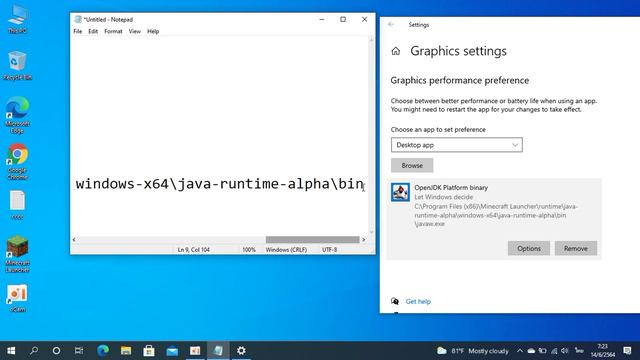Click inside Notepad text after 'bin'

(364, 184)
